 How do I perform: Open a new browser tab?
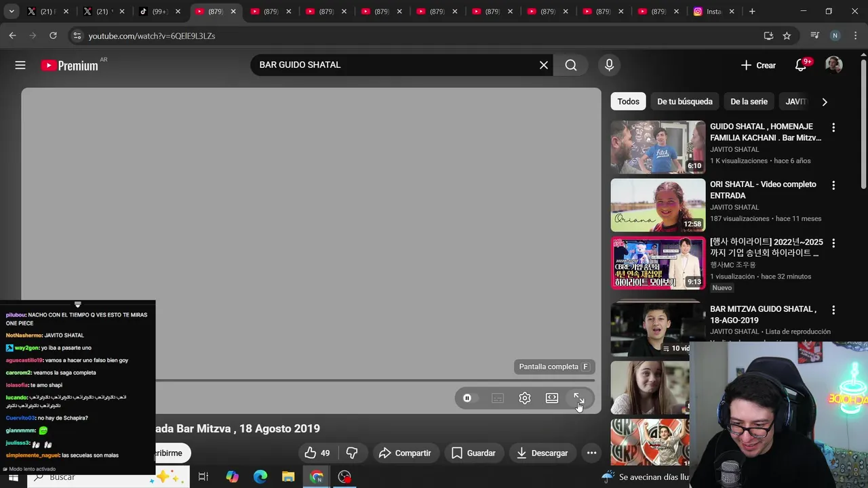[752, 12]
